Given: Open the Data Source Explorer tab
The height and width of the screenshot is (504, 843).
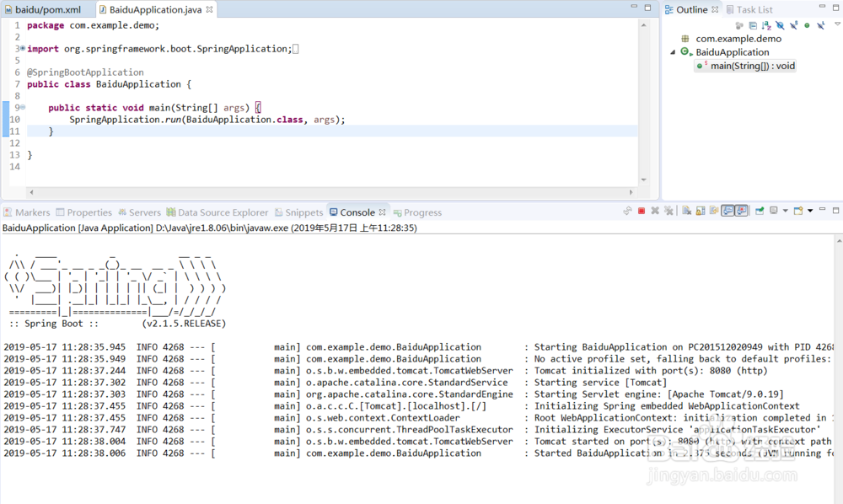Looking at the screenshot, I should click(x=217, y=212).
